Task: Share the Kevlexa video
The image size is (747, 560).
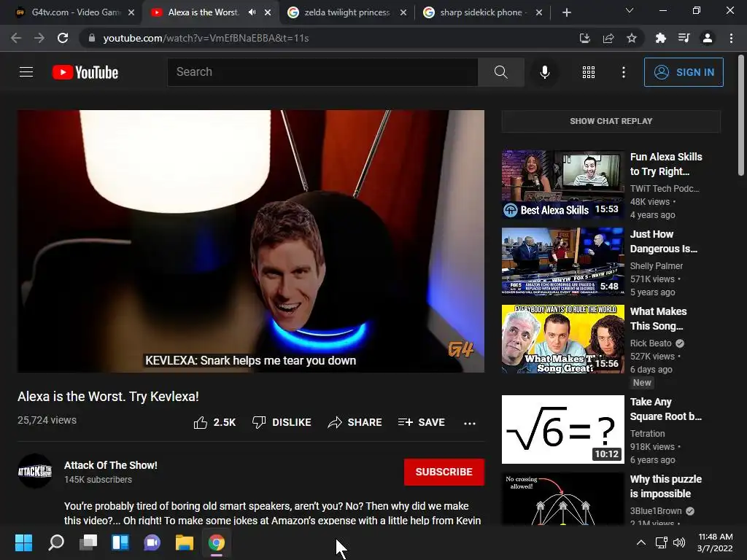Action: coord(355,422)
